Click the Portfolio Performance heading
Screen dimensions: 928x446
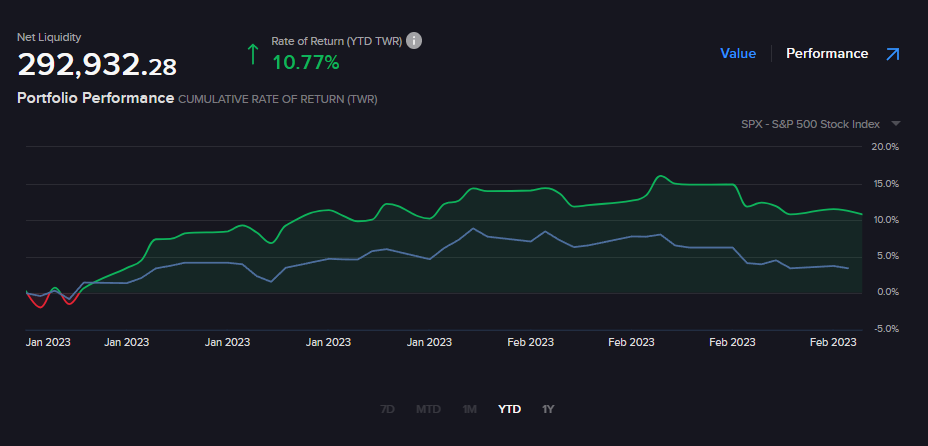coord(96,99)
